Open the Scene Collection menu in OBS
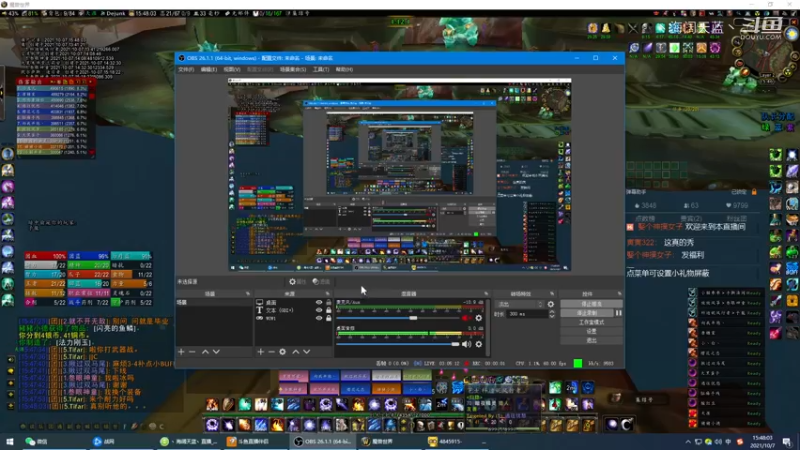 (x=293, y=69)
